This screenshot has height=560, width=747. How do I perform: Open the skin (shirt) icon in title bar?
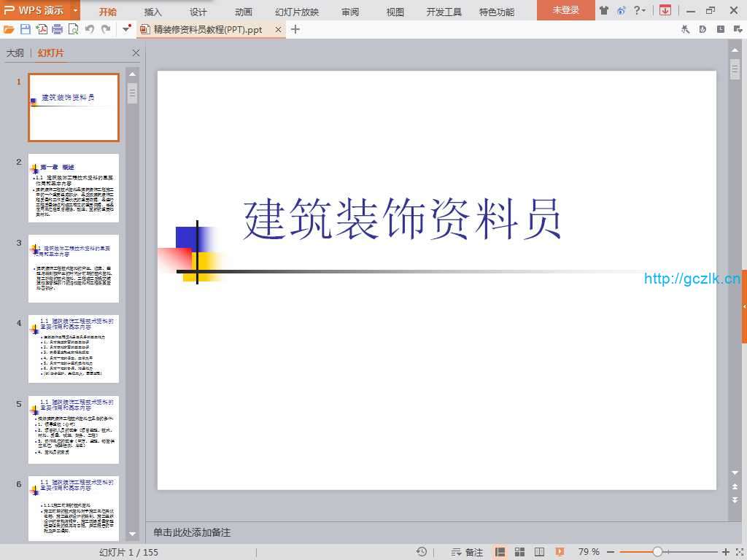pos(604,10)
